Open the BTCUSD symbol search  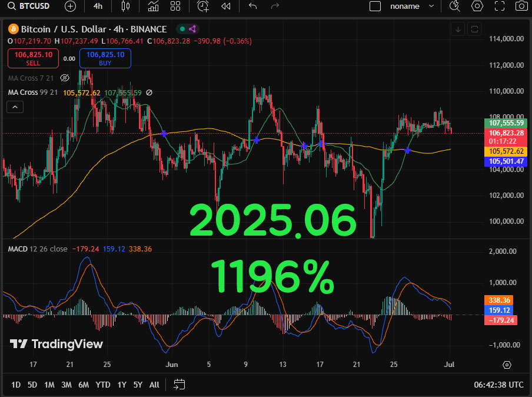[28, 6]
